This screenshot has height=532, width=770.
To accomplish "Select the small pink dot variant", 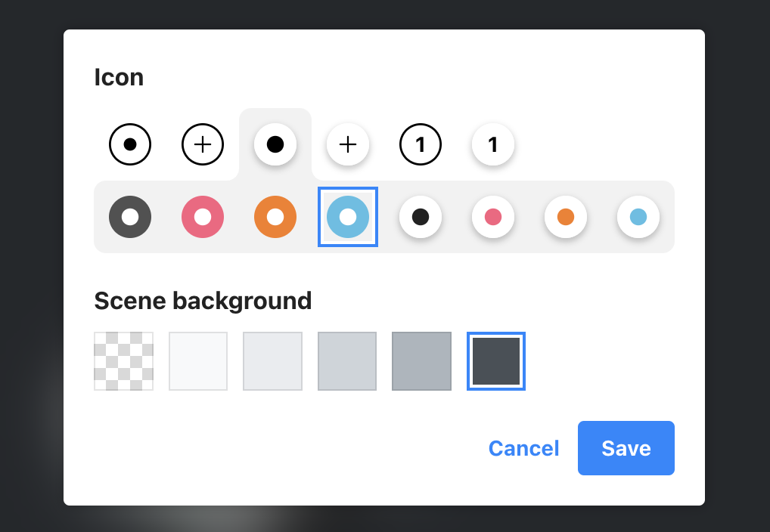I will tap(493, 217).
